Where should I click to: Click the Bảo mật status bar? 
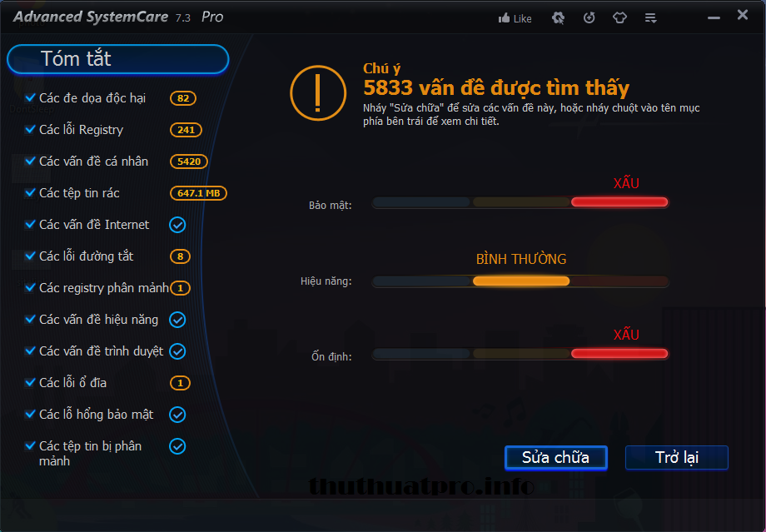tap(520, 202)
